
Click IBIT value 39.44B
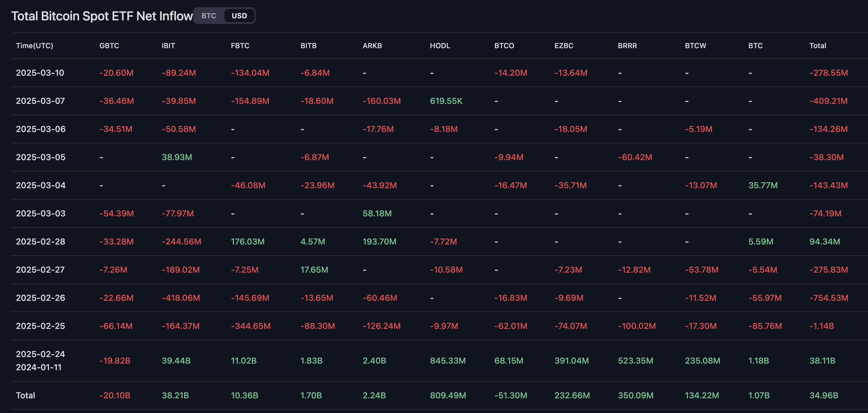coord(176,360)
